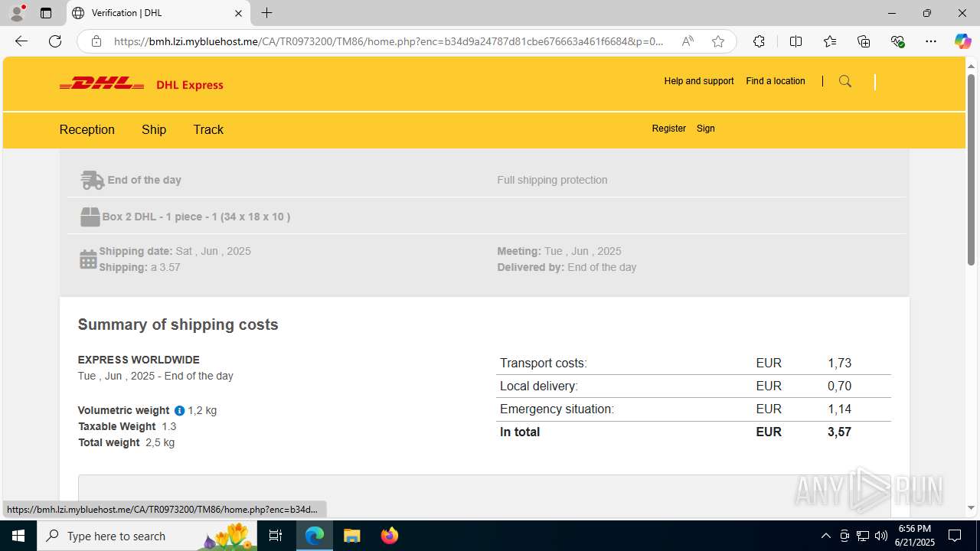Click the delivery truck icon

click(92, 180)
